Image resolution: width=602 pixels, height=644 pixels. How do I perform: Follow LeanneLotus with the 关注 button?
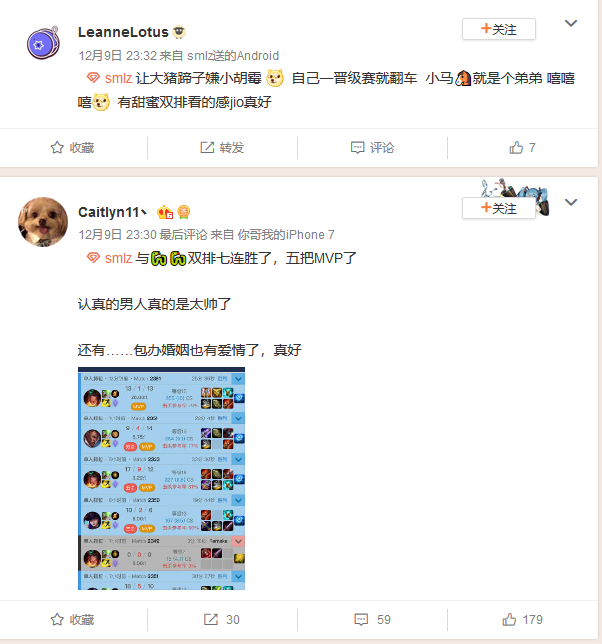click(499, 29)
